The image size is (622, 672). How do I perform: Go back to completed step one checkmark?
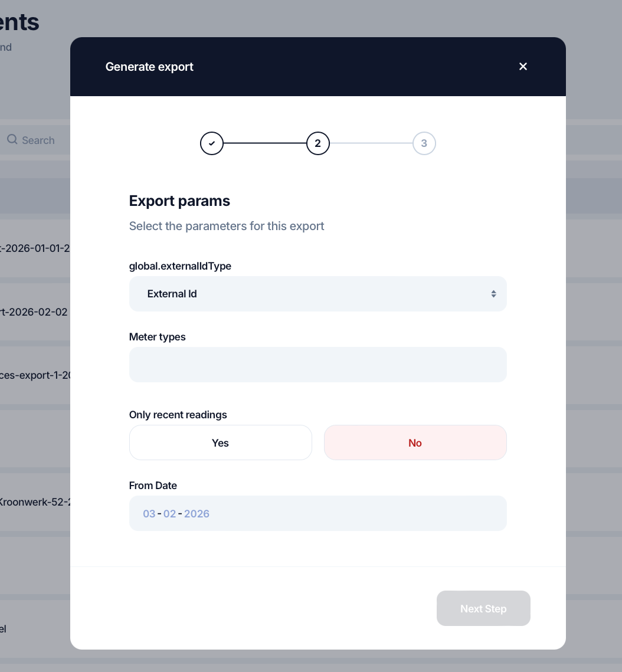(x=212, y=143)
